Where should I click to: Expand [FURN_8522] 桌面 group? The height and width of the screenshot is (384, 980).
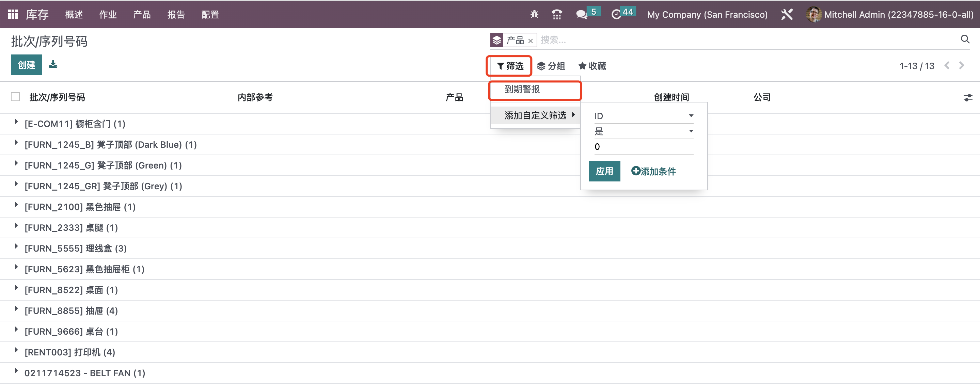(16, 288)
